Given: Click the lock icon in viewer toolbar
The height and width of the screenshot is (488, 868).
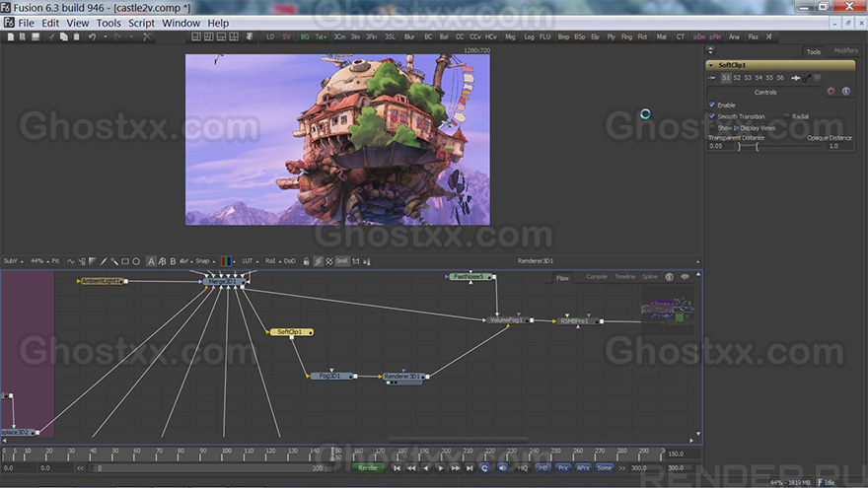Looking at the screenshot, I should click(x=306, y=261).
